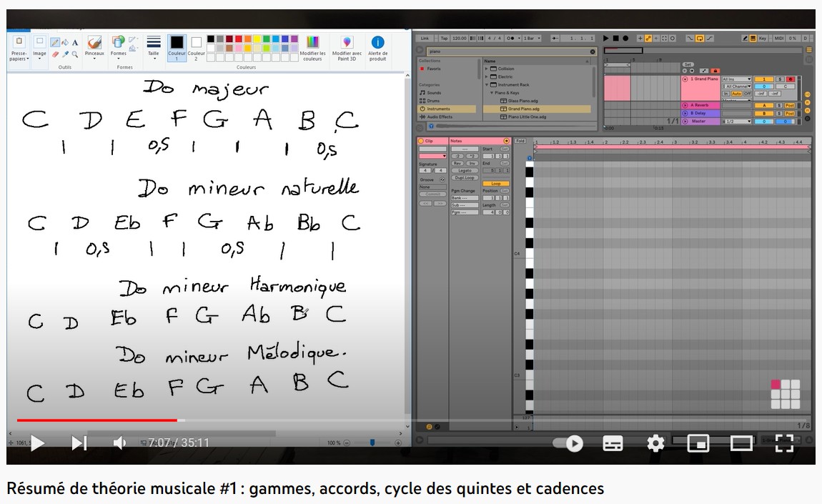Click Ableton's Arrangement Record button
The image size is (822, 504).
click(x=625, y=39)
